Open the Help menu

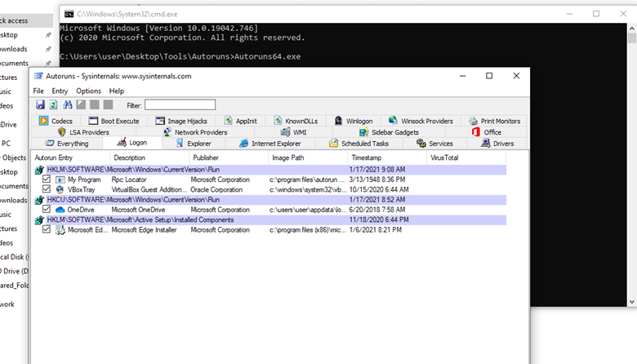(x=117, y=91)
